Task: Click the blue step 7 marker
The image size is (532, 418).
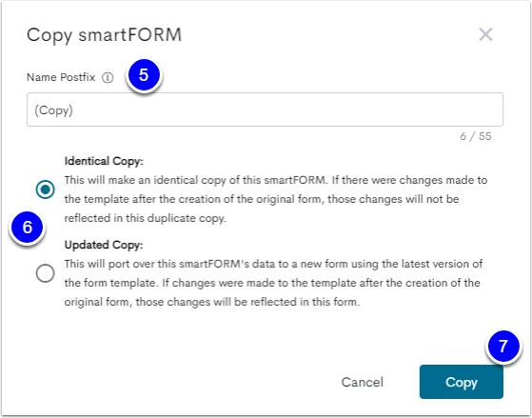Action: click(x=503, y=346)
